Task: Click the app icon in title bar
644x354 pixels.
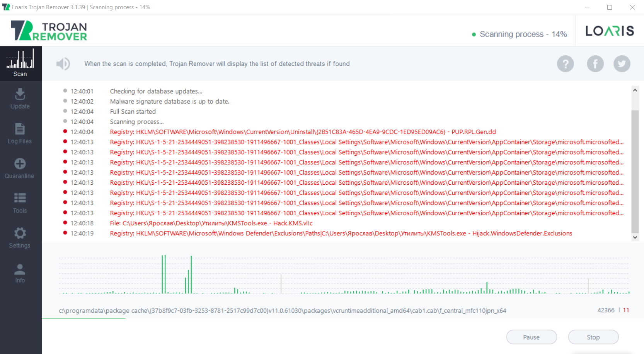Action: tap(6, 7)
